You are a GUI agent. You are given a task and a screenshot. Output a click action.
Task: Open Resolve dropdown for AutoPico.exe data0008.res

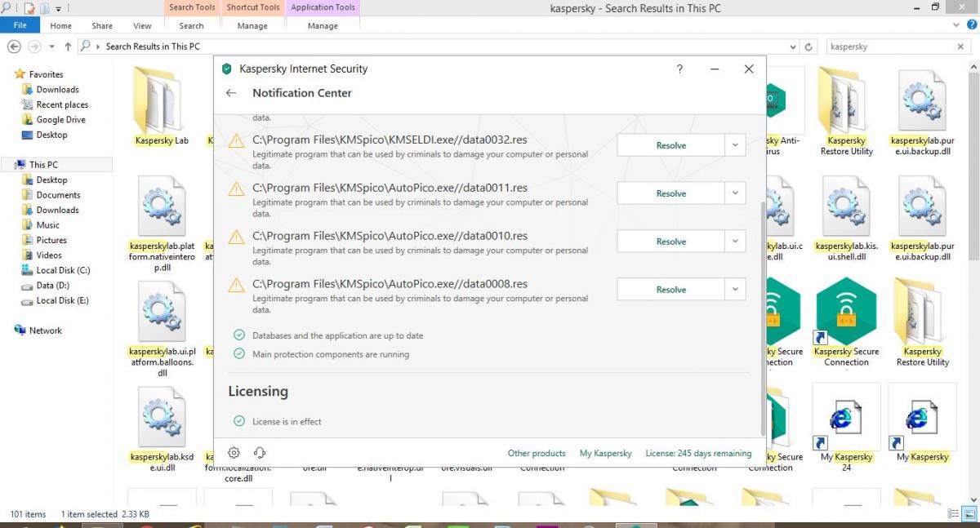pyautogui.click(x=735, y=290)
